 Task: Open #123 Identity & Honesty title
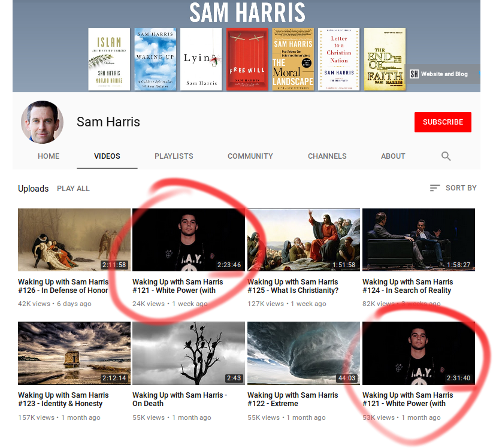[63, 399]
